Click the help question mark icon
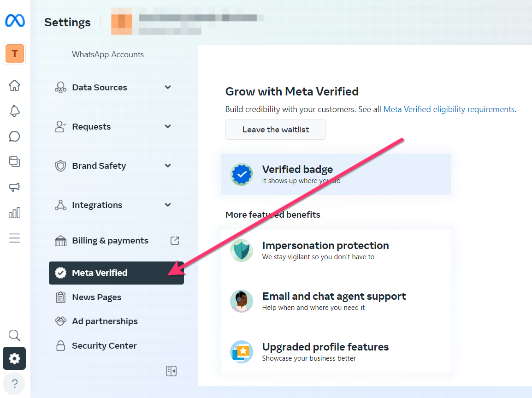This screenshot has height=398, width=532. 15,383
